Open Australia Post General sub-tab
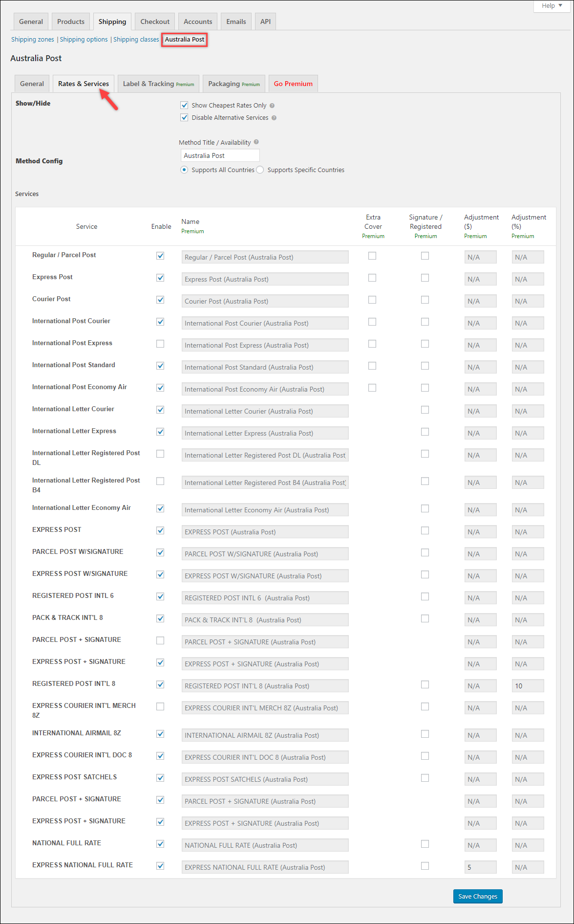 (x=32, y=84)
